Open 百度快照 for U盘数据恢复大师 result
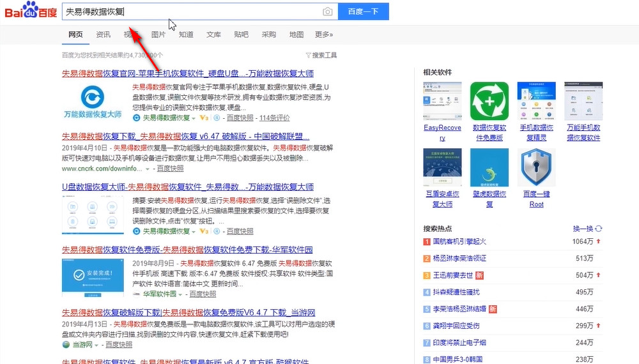The width and height of the screenshot is (639, 364). (x=240, y=231)
